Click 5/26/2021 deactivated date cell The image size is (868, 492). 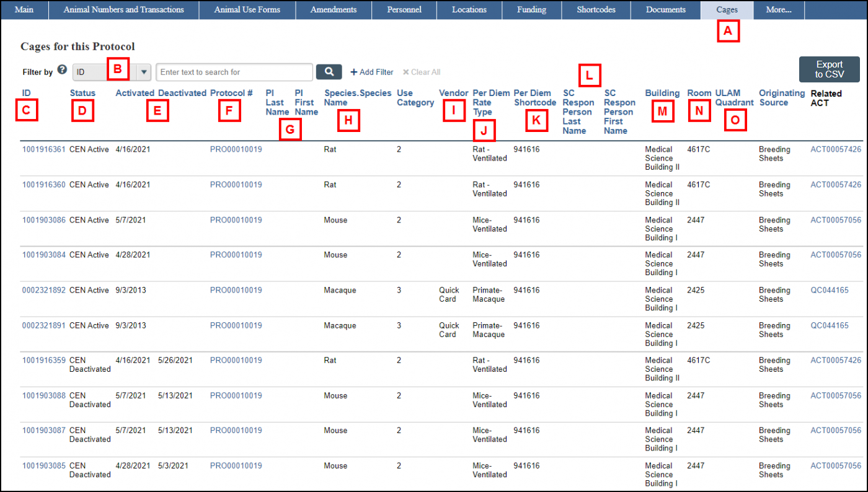(x=175, y=360)
